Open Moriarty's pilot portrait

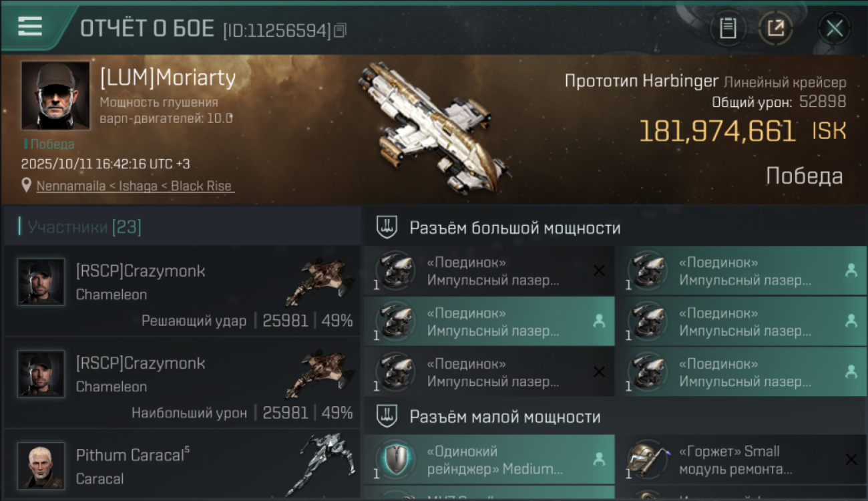pos(55,96)
